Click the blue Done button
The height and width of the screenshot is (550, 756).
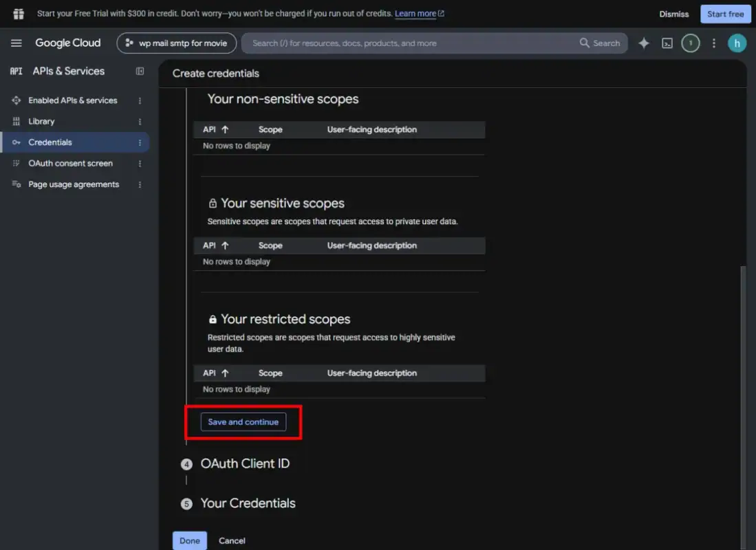pos(189,540)
